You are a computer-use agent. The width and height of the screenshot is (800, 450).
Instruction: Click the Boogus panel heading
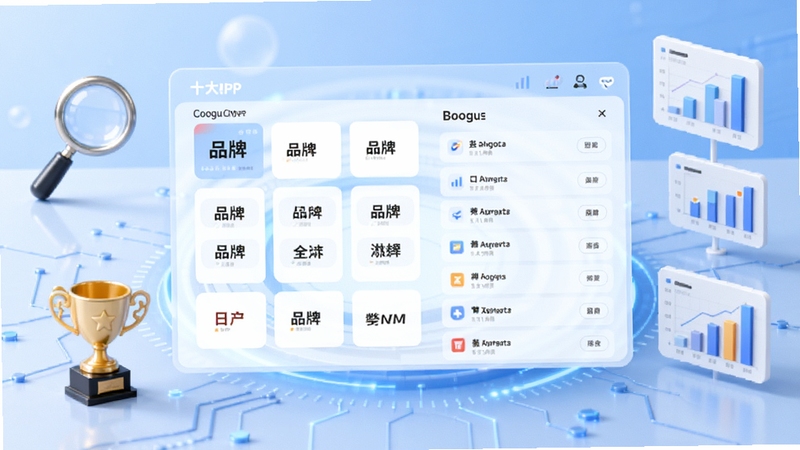464,116
